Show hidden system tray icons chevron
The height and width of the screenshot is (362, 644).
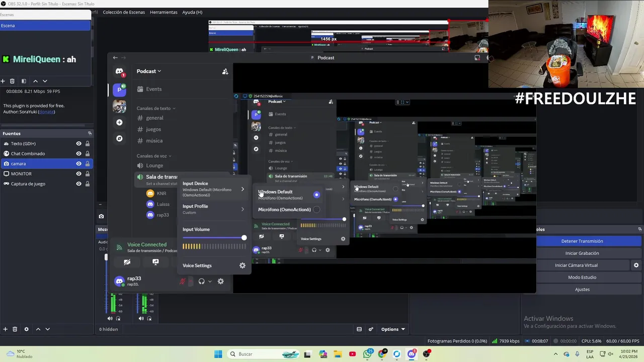(555, 354)
